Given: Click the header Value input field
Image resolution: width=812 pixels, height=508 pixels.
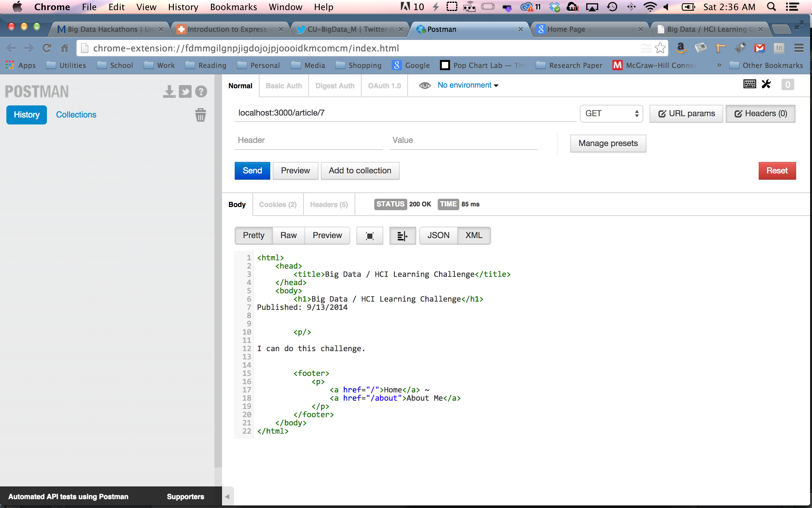Looking at the screenshot, I should coord(463,140).
